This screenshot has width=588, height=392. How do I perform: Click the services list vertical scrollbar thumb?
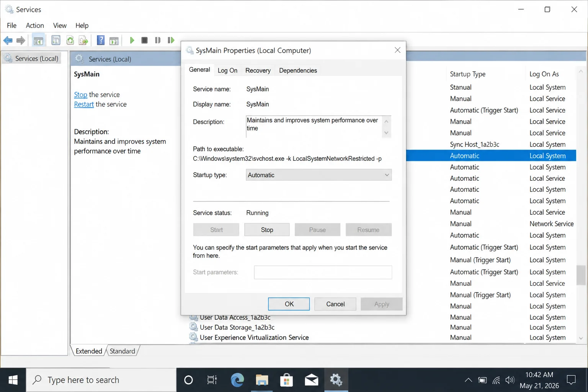(581, 275)
